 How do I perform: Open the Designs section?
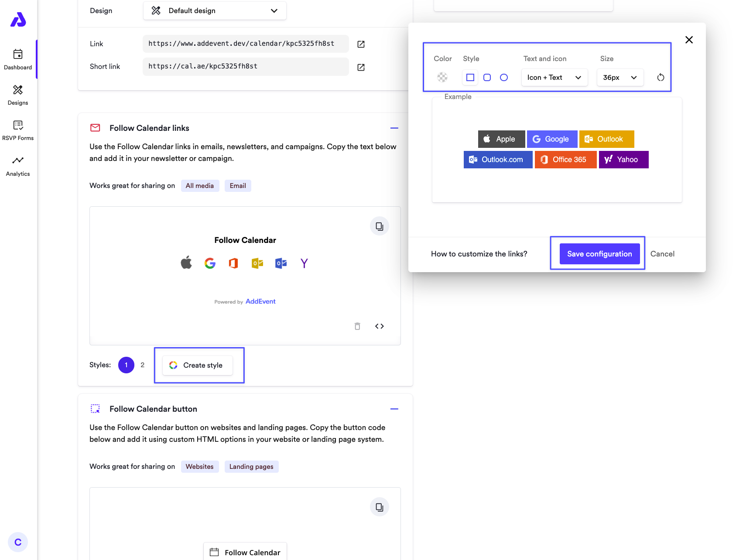click(x=18, y=95)
